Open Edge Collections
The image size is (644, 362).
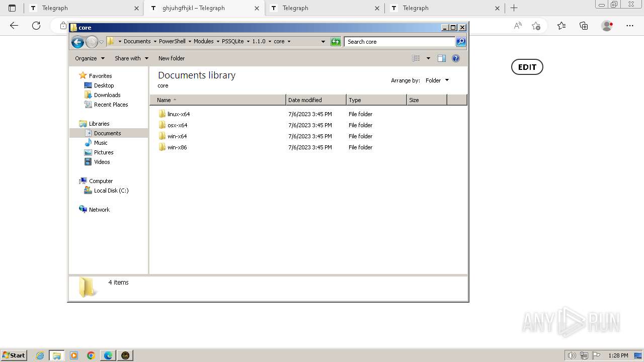[x=584, y=26]
